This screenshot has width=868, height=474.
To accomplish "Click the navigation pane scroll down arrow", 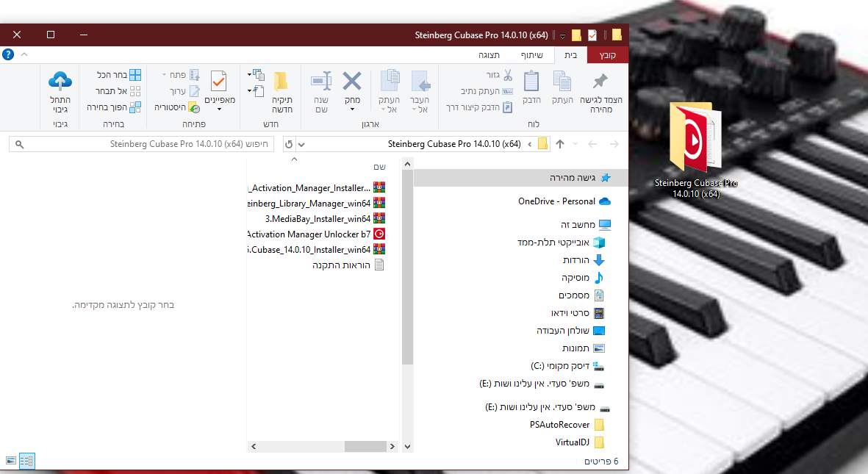I will point(407,446).
